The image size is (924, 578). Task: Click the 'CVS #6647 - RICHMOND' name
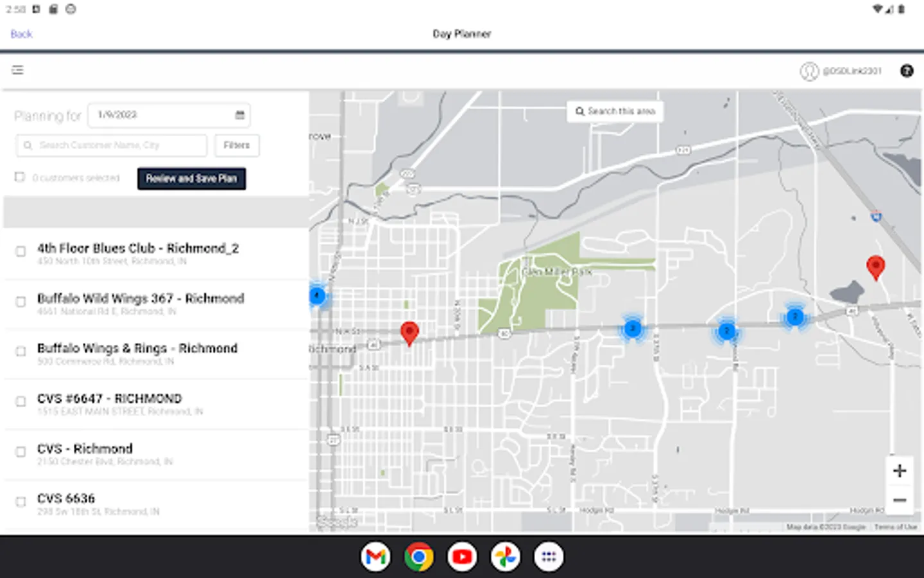(110, 398)
